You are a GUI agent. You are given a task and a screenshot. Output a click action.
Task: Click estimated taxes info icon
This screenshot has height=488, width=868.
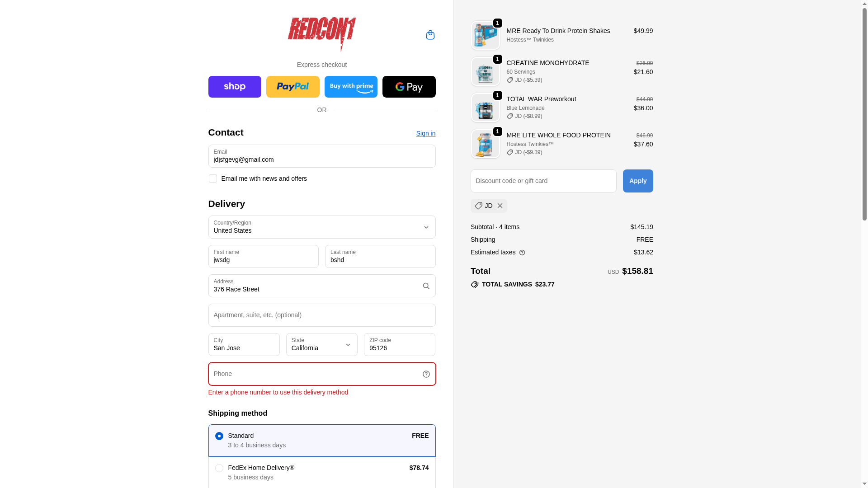coord(522,253)
